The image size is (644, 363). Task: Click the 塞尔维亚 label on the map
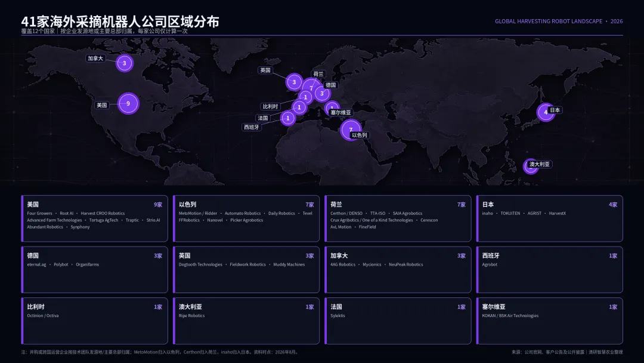click(340, 113)
